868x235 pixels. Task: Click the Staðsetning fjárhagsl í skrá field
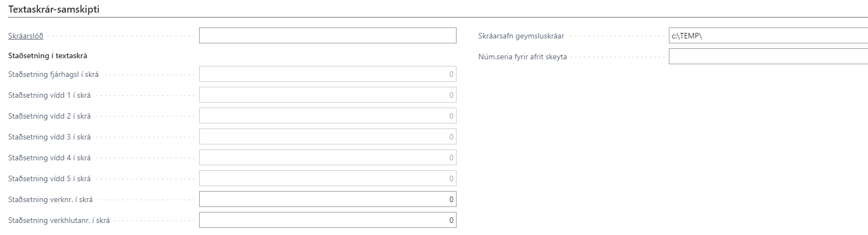click(327, 74)
